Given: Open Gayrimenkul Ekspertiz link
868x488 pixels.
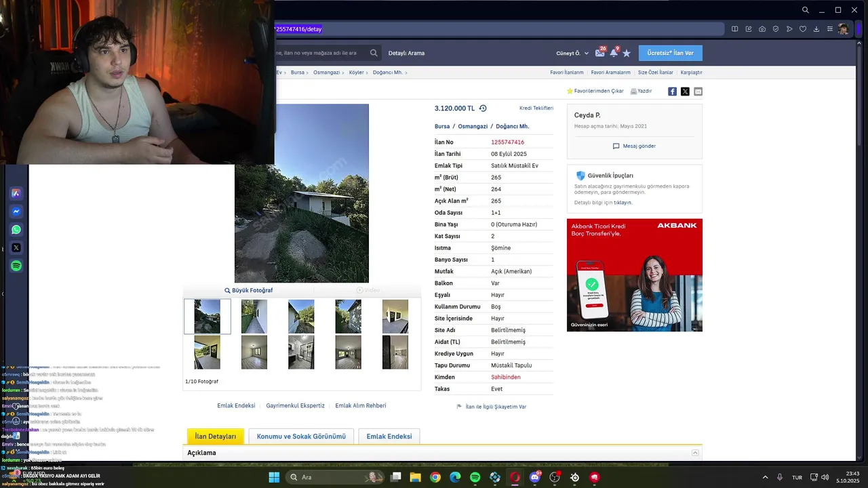Looking at the screenshot, I should 295,405.
